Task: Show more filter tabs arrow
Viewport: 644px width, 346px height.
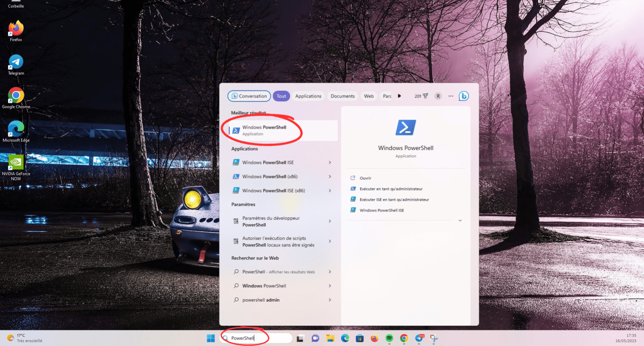Action: (x=399, y=96)
